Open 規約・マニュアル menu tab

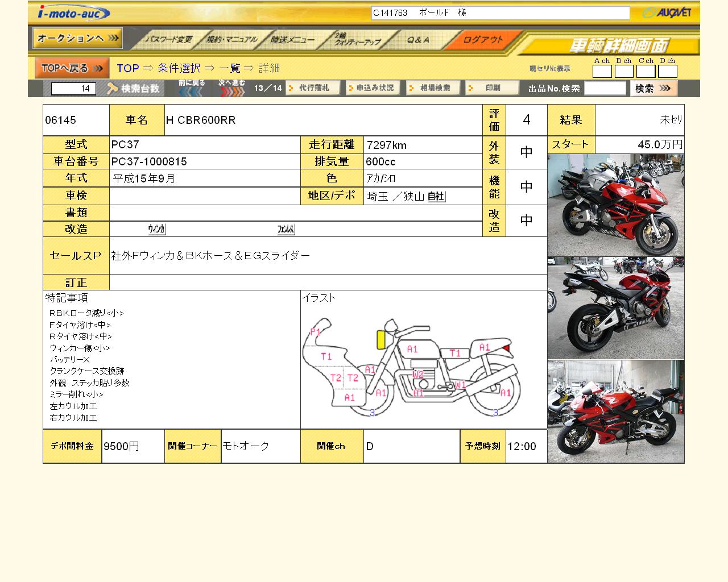[231, 40]
